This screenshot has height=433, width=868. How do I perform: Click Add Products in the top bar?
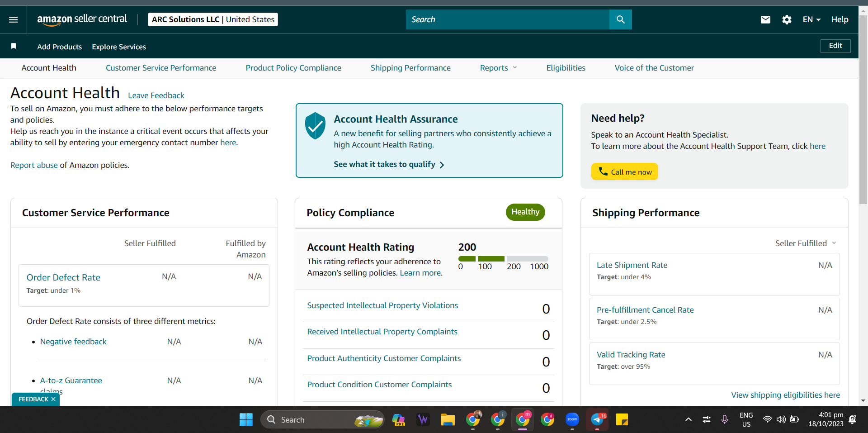(x=60, y=47)
